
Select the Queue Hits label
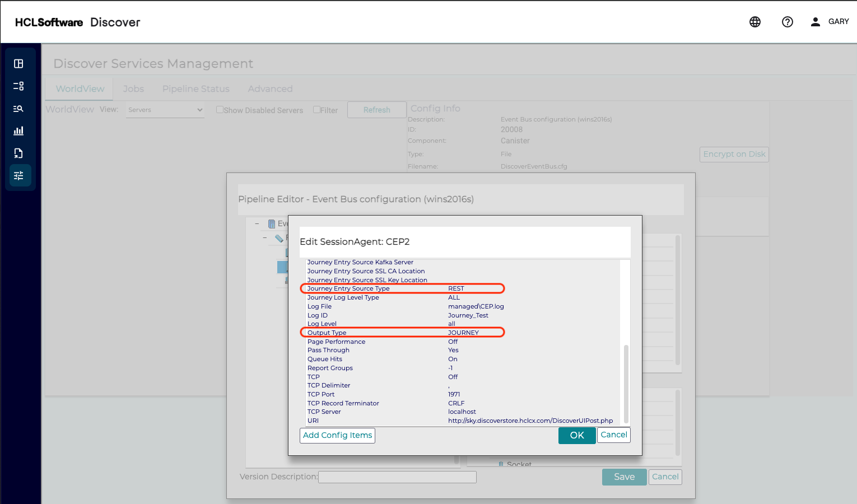(325, 359)
